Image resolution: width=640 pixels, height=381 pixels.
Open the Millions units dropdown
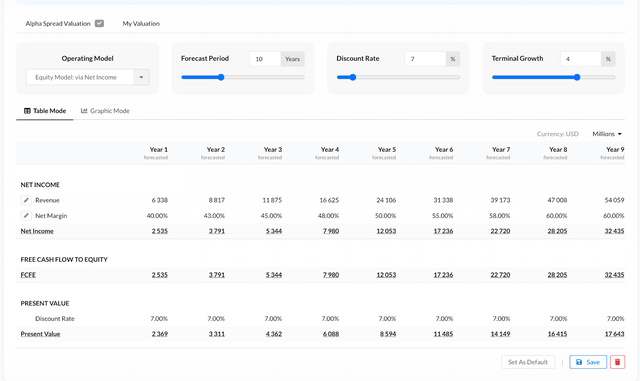pyautogui.click(x=607, y=134)
